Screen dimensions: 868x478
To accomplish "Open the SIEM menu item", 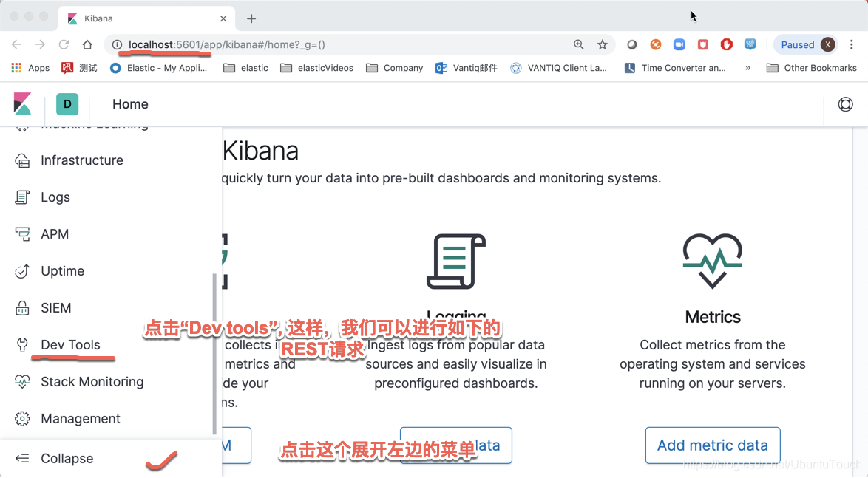I will coord(56,308).
